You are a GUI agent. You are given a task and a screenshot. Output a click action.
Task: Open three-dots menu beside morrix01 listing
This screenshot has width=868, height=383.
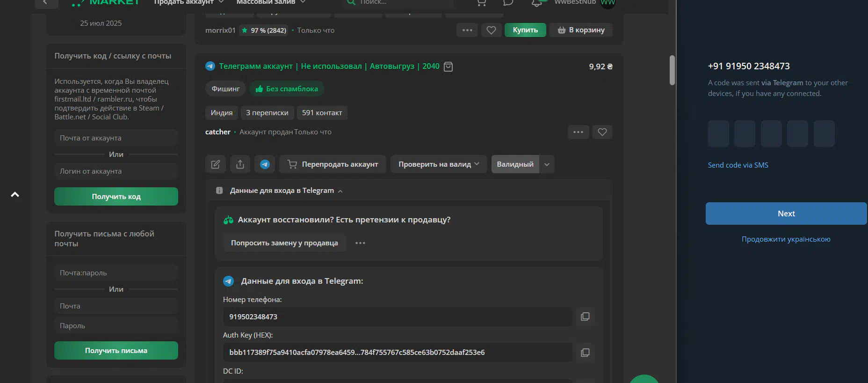tap(467, 30)
